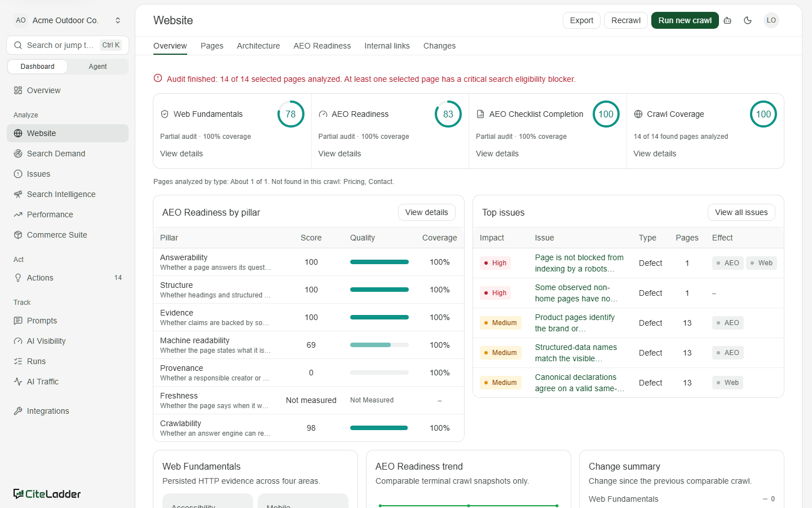812x508 pixels.
Task: Click the Actions lightbulb icon
Action: 18,278
